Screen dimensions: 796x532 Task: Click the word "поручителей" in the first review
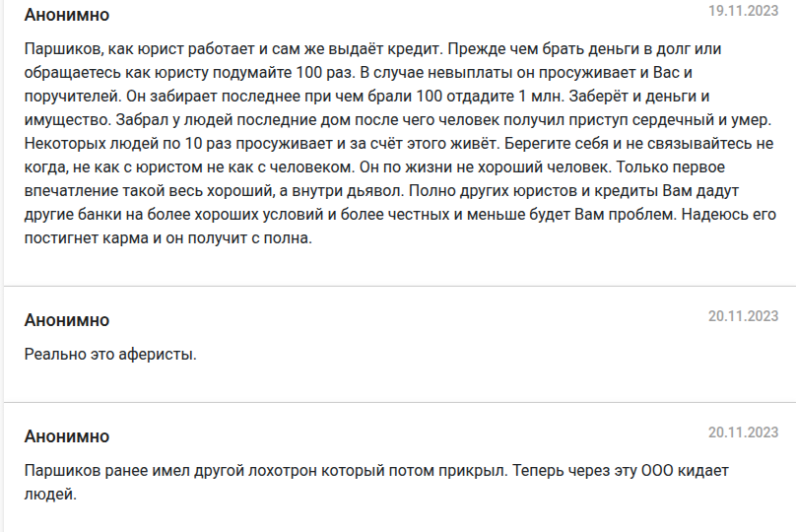tap(67, 96)
